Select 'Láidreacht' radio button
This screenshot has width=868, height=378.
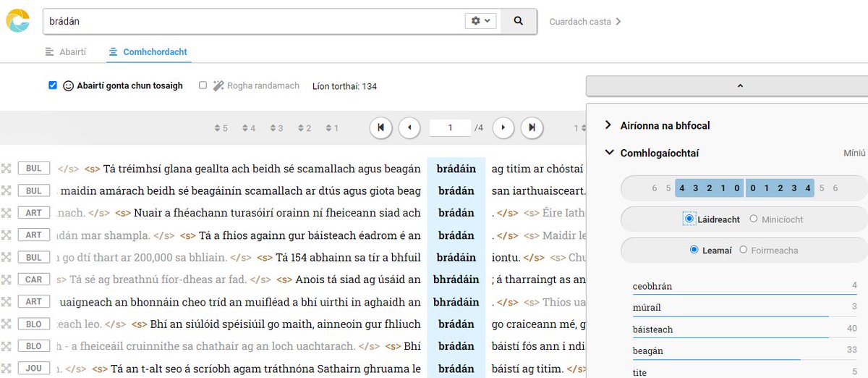[x=689, y=219]
